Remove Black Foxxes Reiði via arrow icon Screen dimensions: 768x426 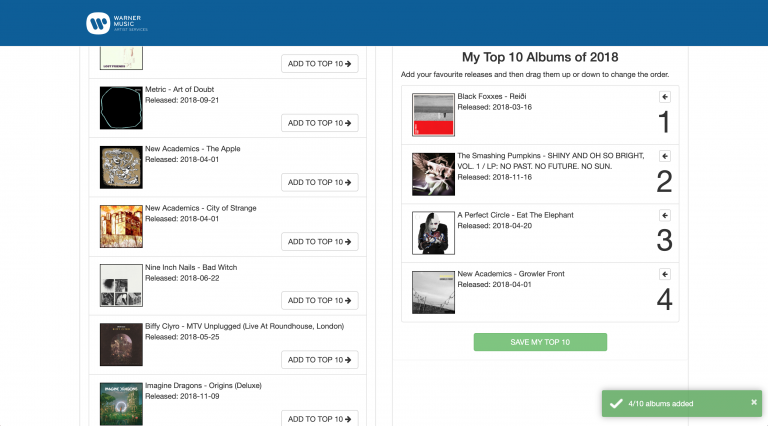pos(664,97)
